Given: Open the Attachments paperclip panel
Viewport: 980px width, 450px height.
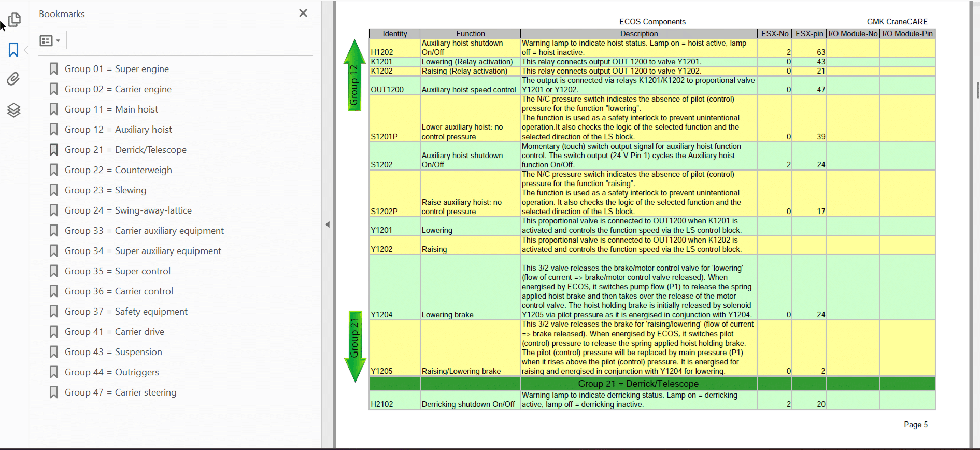Looking at the screenshot, I should coord(13,79).
